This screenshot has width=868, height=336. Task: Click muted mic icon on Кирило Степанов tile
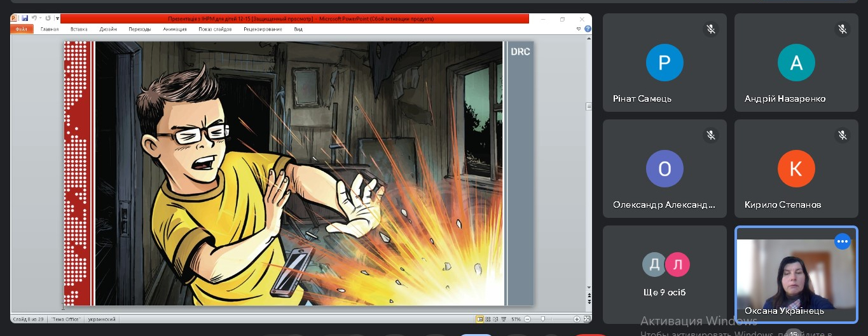point(843,135)
